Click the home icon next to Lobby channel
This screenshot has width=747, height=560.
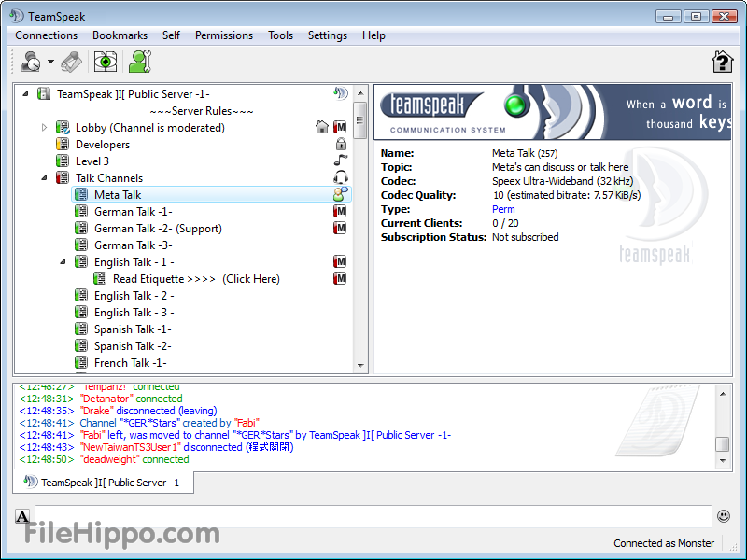click(x=321, y=125)
